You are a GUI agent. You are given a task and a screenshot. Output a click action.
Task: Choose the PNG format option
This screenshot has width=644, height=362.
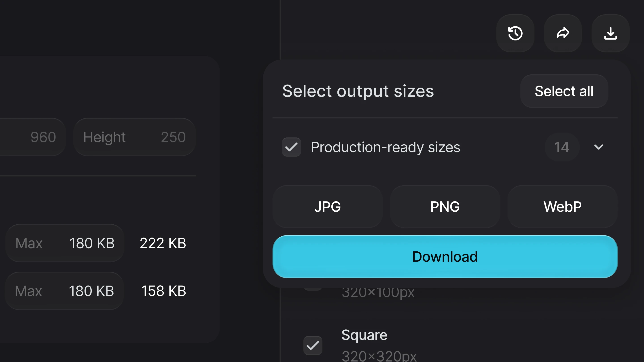(x=445, y=207)
